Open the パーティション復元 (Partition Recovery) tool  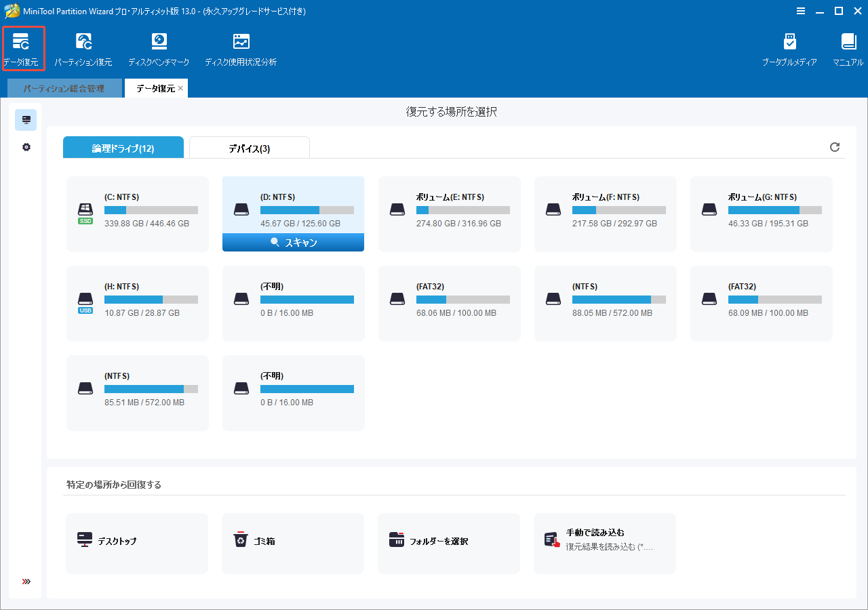coord(83,47)
